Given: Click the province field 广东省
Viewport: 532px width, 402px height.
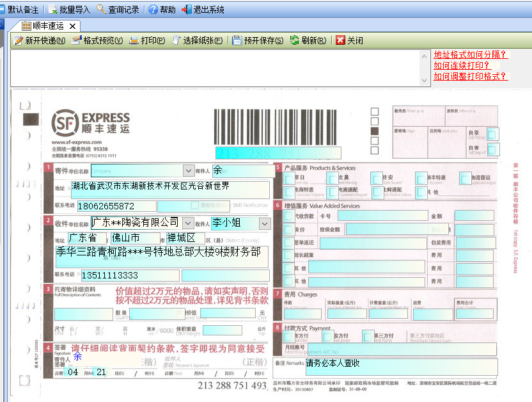Looking at the screenshot, I should (x=87, y=238).
